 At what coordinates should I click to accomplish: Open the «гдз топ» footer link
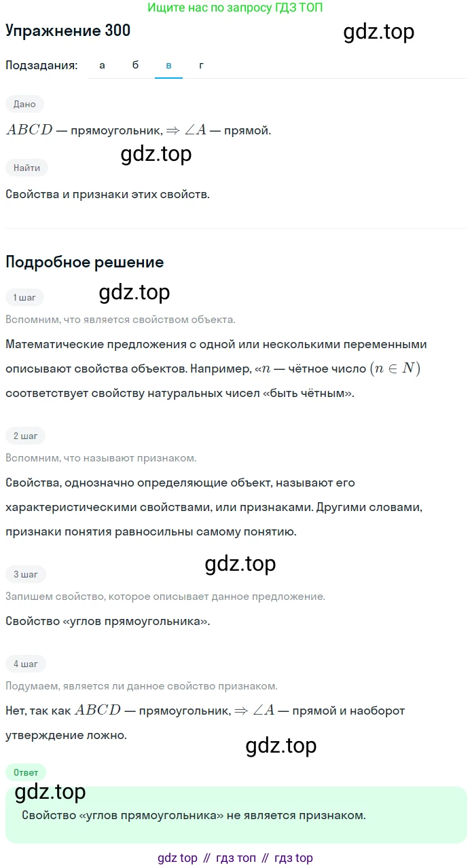click(x=236, y=858)
